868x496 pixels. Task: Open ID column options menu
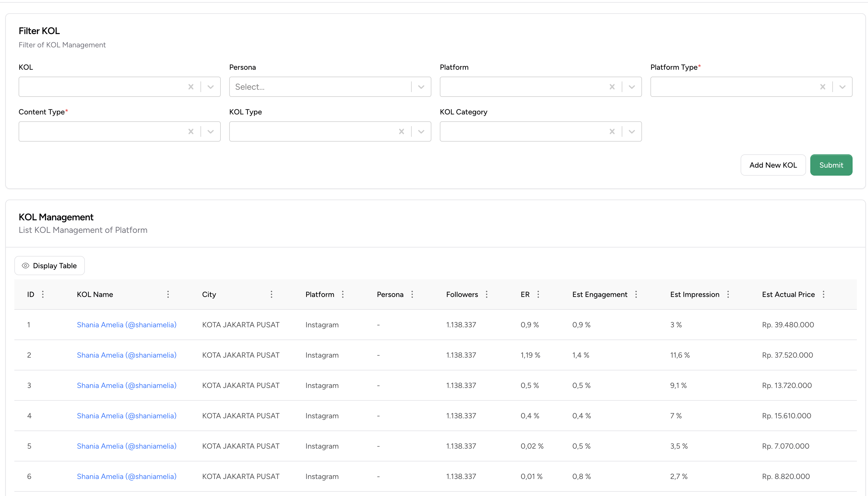43,294
